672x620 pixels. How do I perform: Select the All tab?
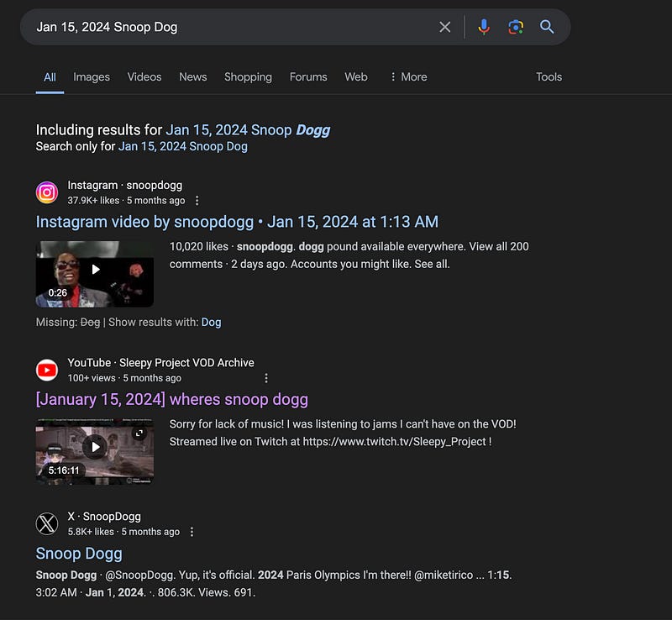click(50, 77)
